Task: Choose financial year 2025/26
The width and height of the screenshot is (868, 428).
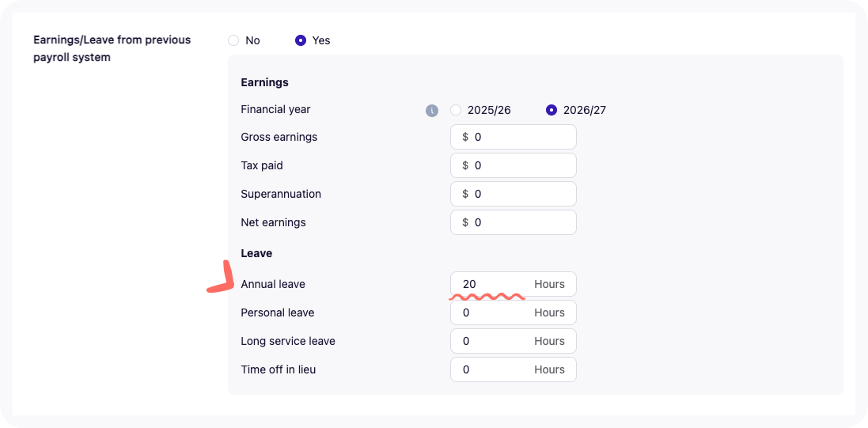Action: [456, 110]
